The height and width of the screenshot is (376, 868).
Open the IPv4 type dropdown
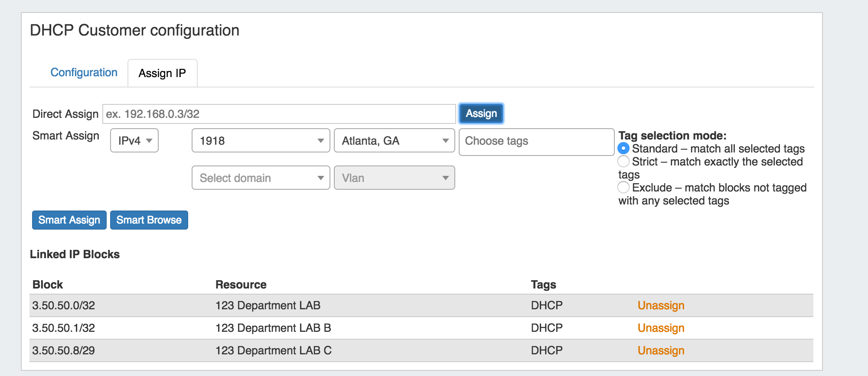point(134,141)
